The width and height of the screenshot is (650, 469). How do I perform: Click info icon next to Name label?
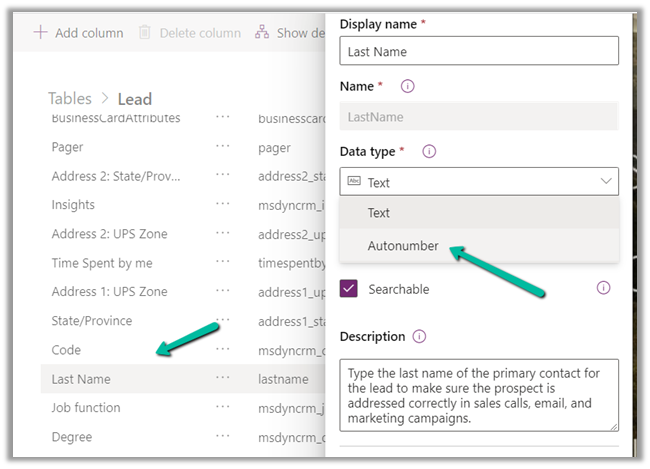(x=407, y=86)
